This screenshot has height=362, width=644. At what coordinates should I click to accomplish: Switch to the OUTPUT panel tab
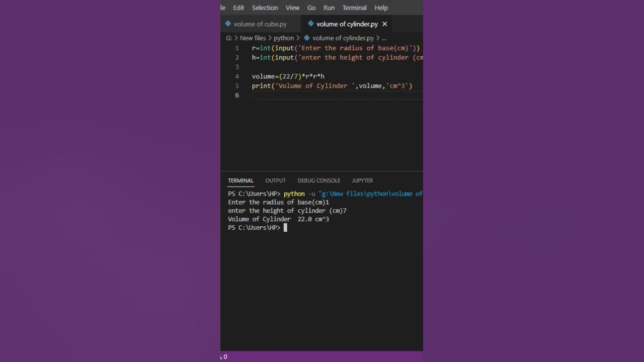coord(275,180)
